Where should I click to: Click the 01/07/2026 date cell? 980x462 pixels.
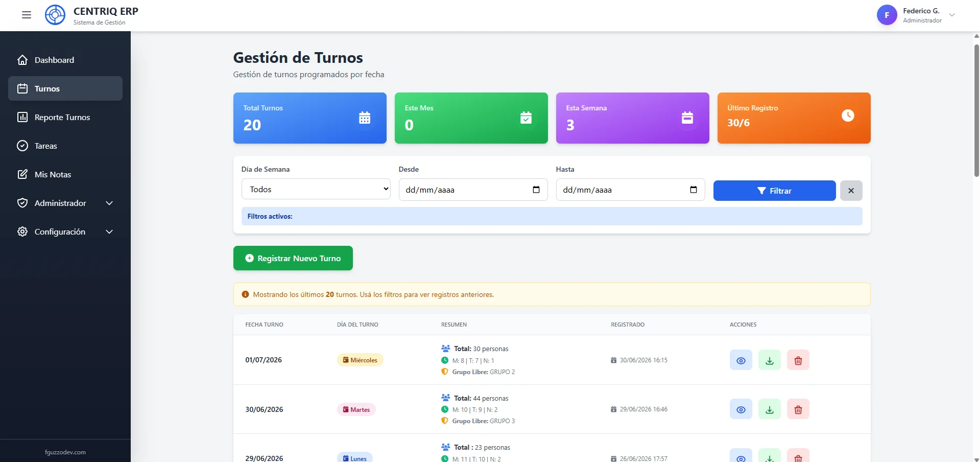[264, 360]
